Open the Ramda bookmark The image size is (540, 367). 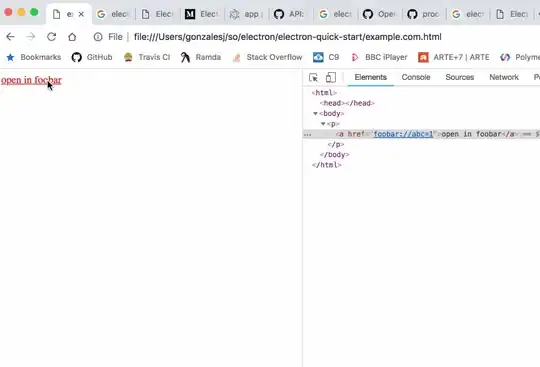[200, 57]
